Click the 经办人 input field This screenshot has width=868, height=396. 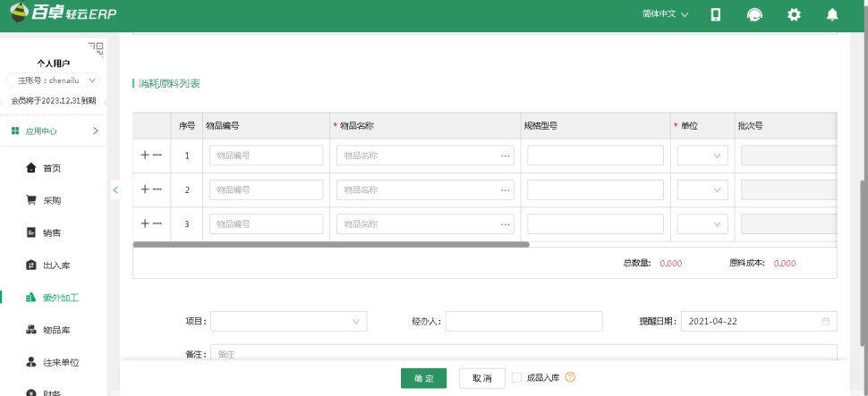pos(523,321)
